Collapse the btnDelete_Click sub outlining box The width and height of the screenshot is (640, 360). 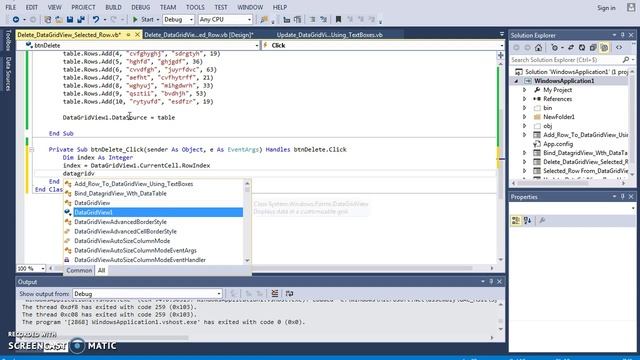pos(31,149)
